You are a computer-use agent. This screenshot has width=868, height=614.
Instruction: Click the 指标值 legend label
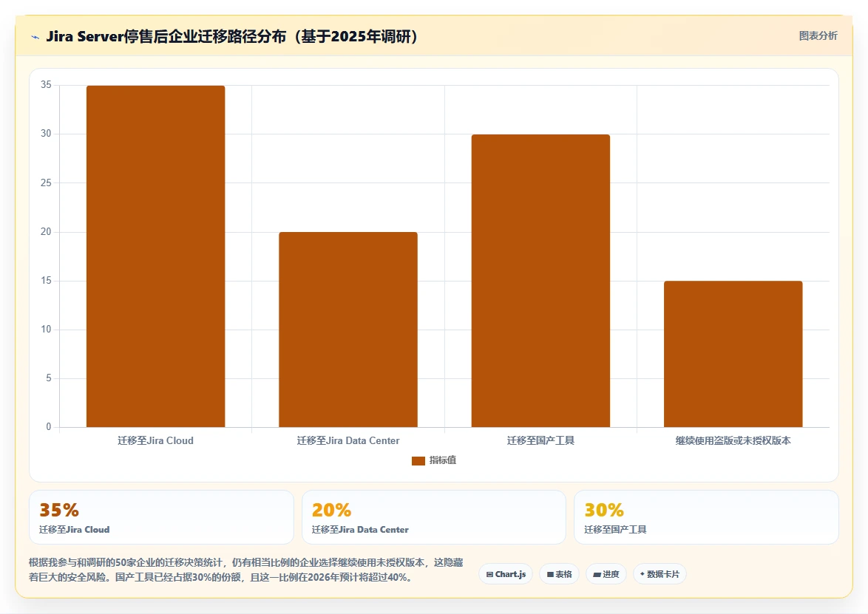click(x=443, y=460)
